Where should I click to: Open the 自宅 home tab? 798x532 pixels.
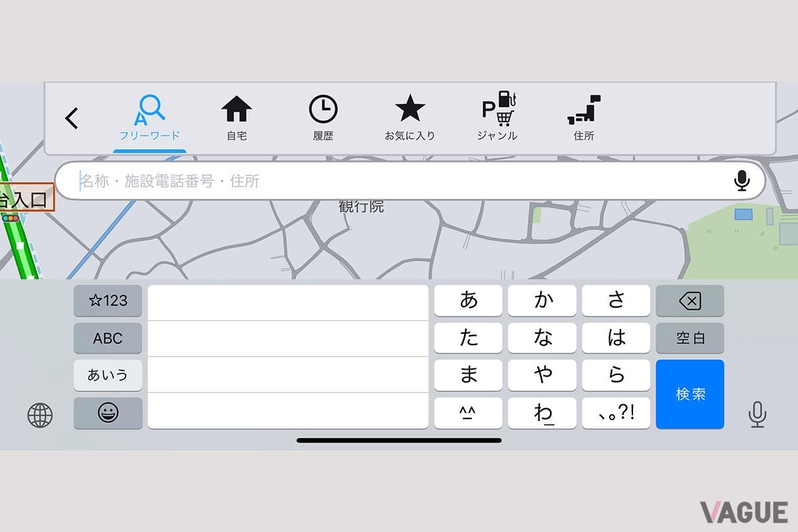pyautogui.click(x=237, y=118)
